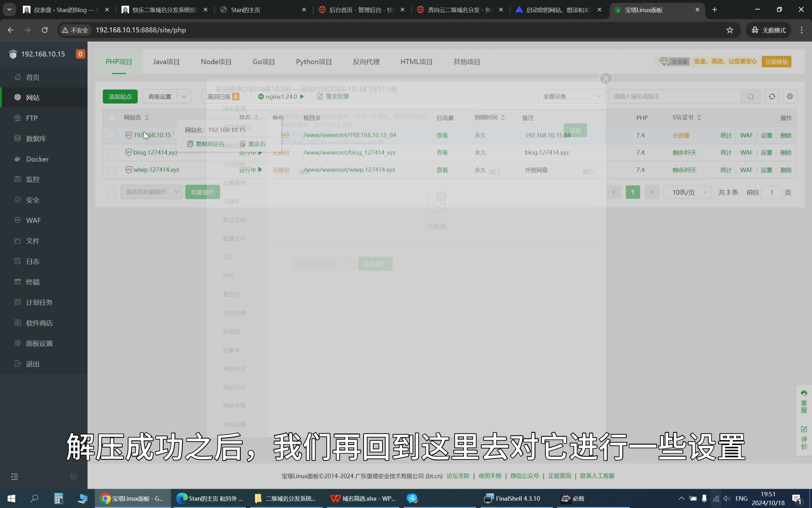
Task: Open the 软件商店 software store
Action: pos(39,323)
